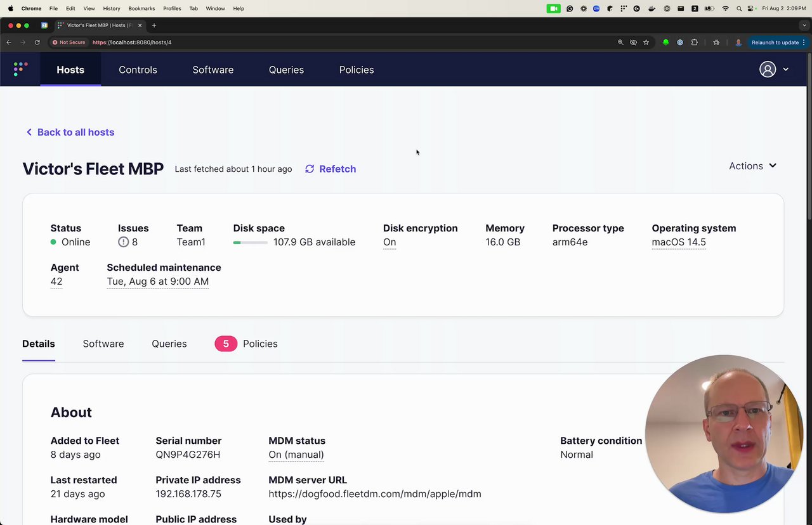Click scheduled maintenance Tue, Aug 6 time
Image resolution: width=812 pixels, height=525 pixels.
pyautogui.click(x=158, y=282)
